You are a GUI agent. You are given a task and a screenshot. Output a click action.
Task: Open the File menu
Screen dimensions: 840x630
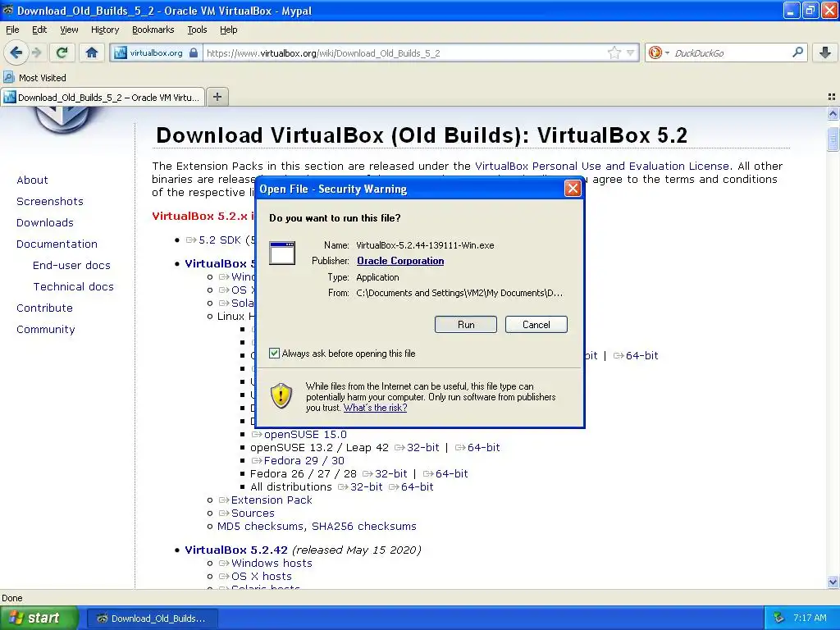click(x=12, y=30)
